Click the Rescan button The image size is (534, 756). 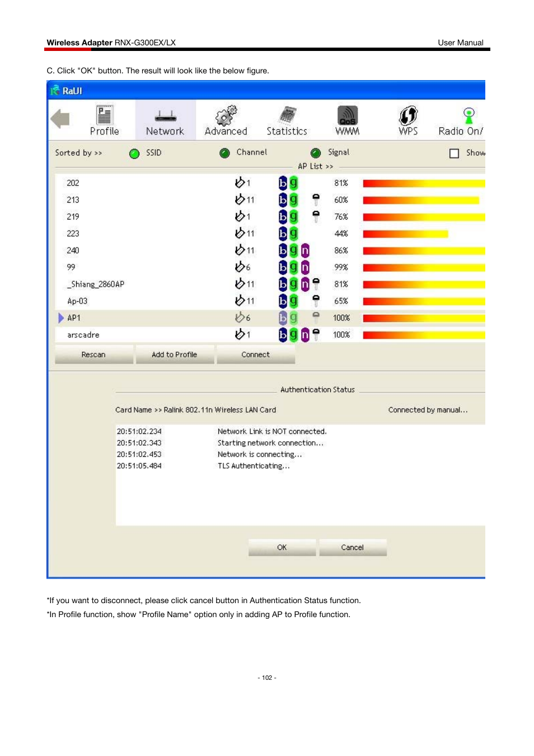pos(93,354)
